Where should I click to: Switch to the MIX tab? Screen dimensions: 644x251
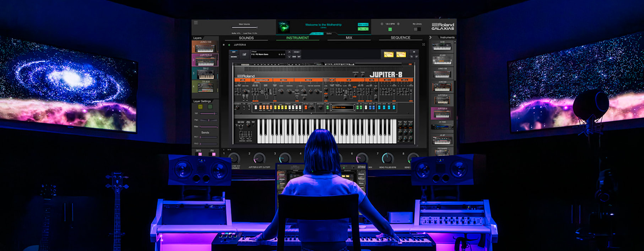[349, 38]
